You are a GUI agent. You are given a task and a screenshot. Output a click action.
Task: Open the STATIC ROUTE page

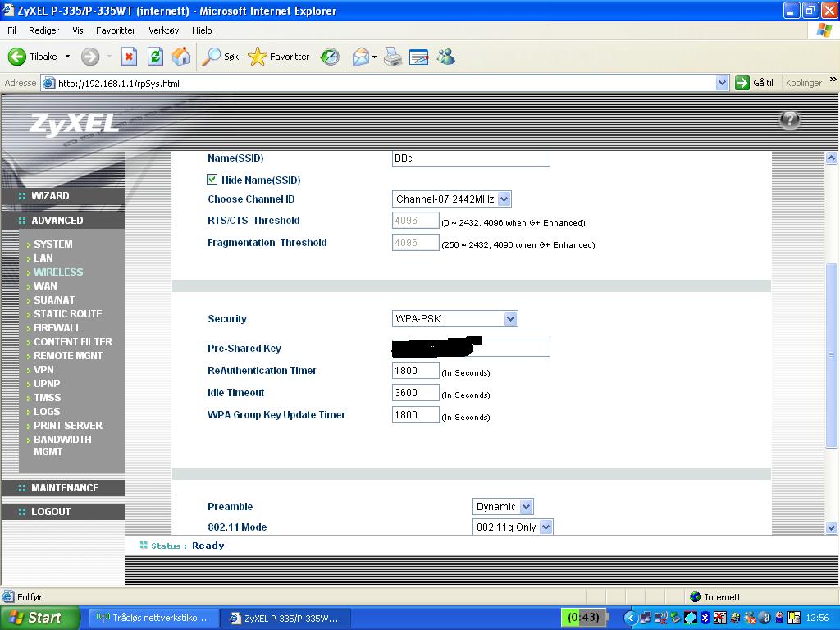pos(67,314)
